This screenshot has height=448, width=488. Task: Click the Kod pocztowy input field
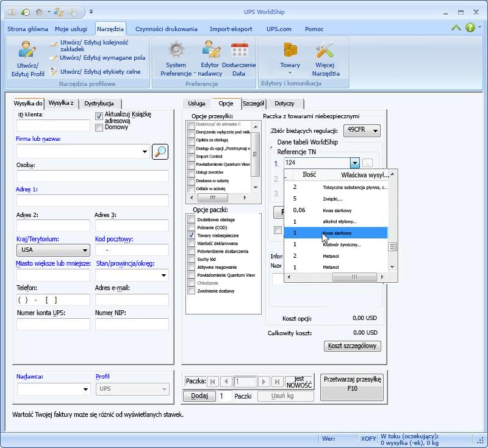click(132, 250)
